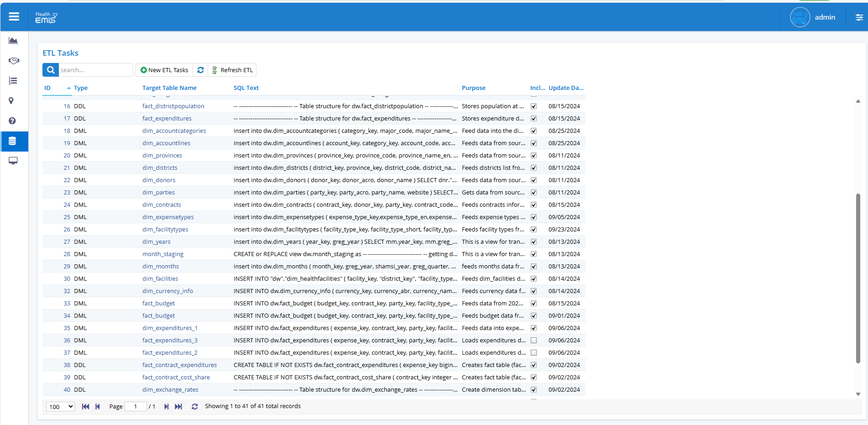Open settings sliders icon at top right

[x=859, y=17]
